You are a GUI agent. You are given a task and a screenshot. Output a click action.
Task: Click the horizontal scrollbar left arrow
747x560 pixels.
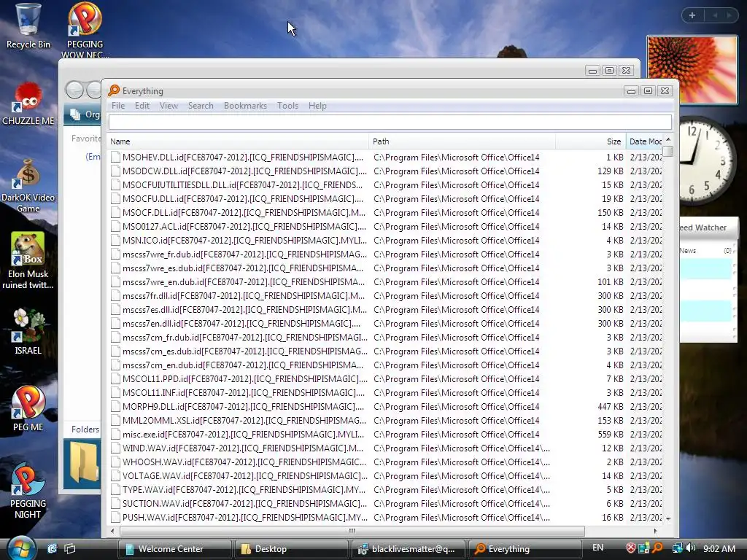pos(112,531)
